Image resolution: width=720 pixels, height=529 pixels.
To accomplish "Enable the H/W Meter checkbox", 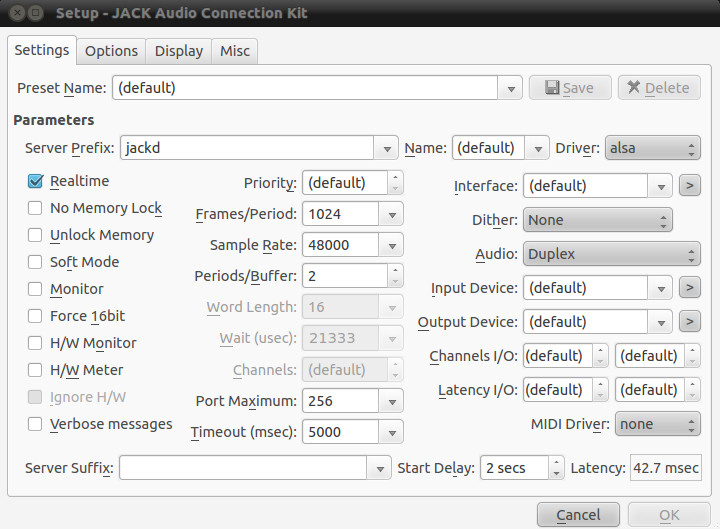I will 35,370.
